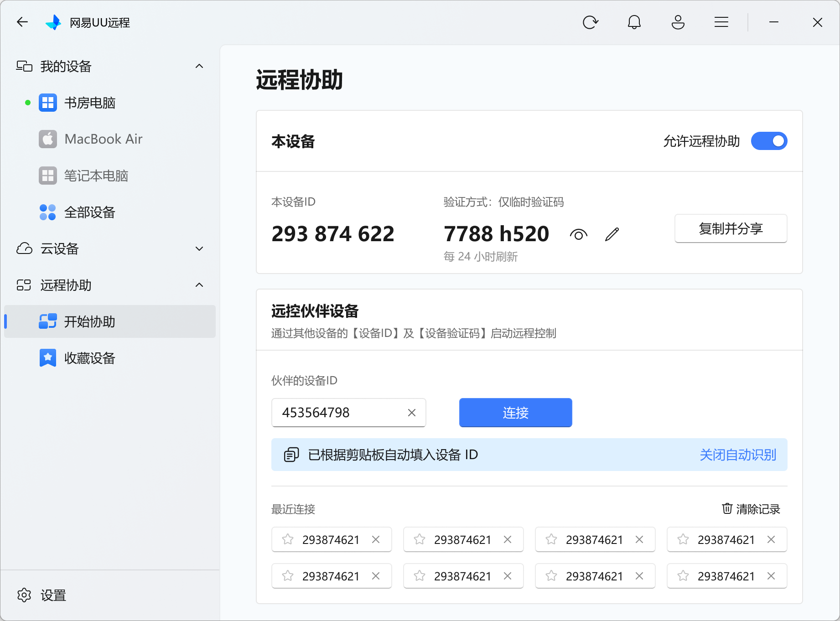Show or hide the verification code with eye icon
Image resolution: width=840 pixels, height=621 pixels.
(578, 234)
